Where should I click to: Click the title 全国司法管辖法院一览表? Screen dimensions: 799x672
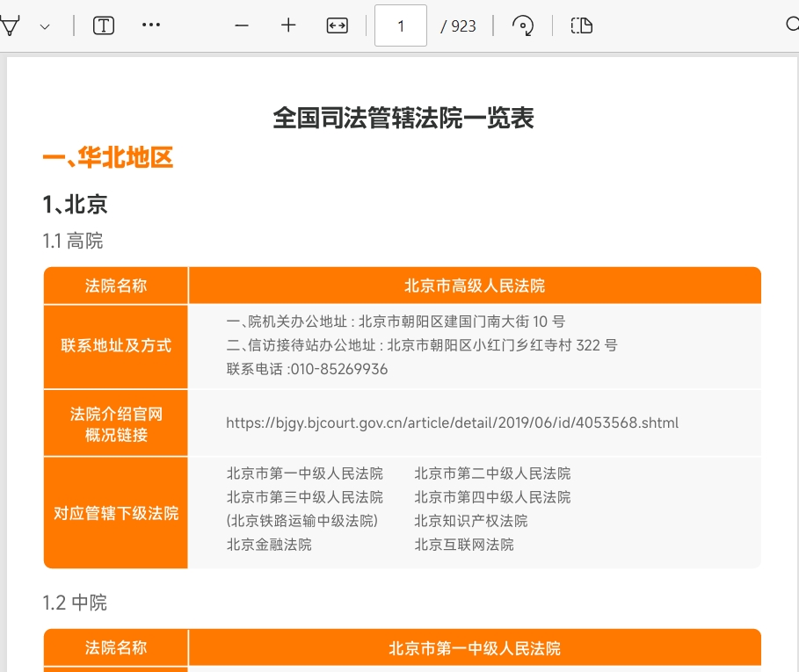(401, 118)
